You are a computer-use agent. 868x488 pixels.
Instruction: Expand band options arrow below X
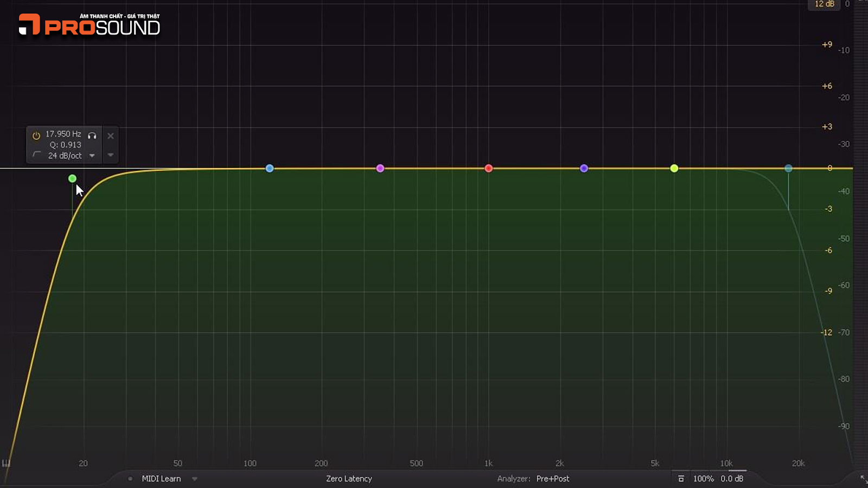point(111,155)
